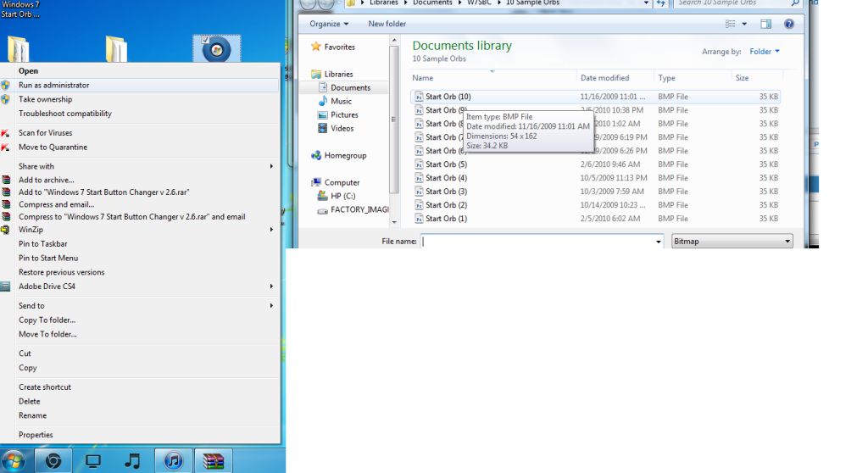Expand the Send to submenu
The height and width of the screenshot is (473, 868).
[271, 306]
